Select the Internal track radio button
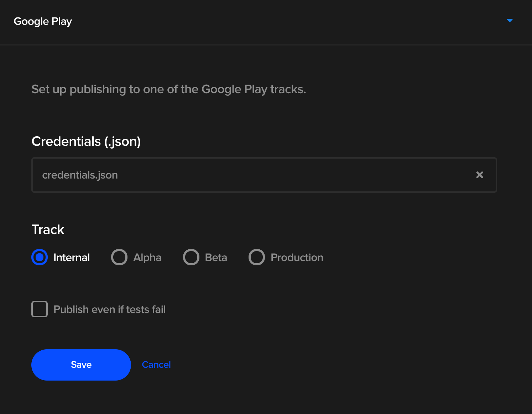Image resolution: width=532 pixels, height=414 pixels. pos(40,257)
